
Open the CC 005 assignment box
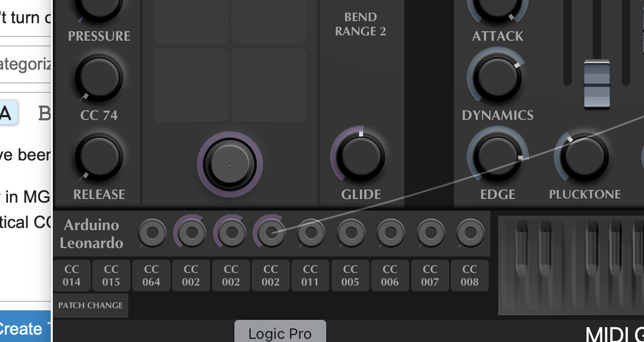click(350, 275)
